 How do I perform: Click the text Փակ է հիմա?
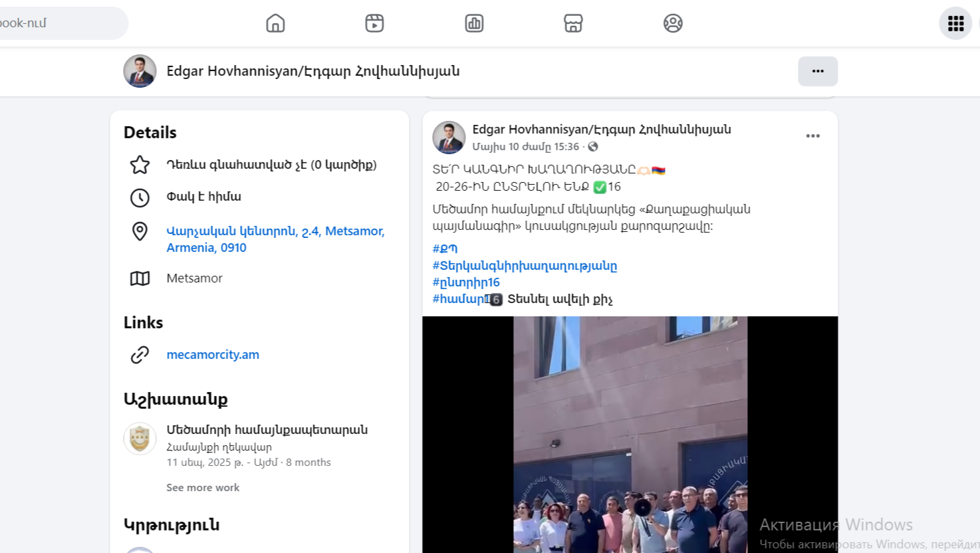[203, 197]
